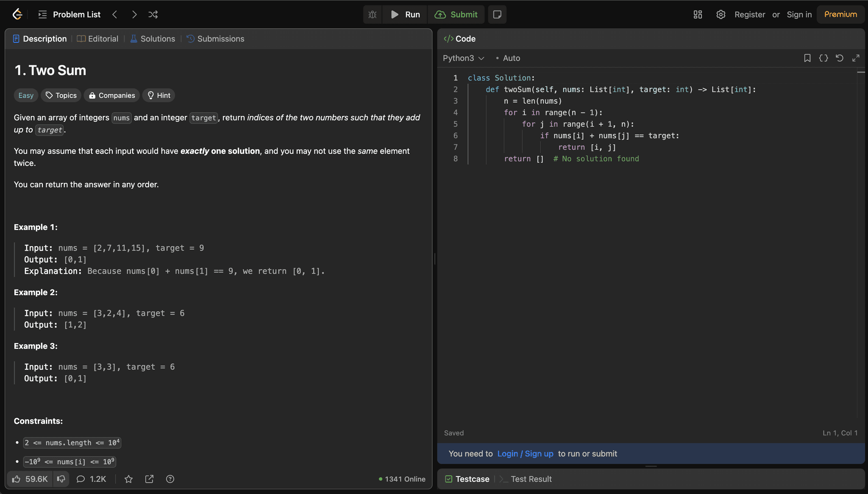868x494 pixels.
Task: Click the Easy difficulty tag
Action: (26, 95)
